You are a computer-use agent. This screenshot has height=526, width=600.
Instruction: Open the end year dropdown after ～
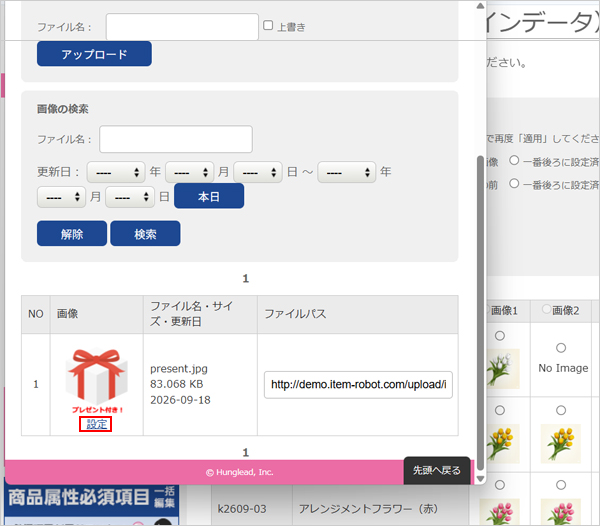click(347, 172)
